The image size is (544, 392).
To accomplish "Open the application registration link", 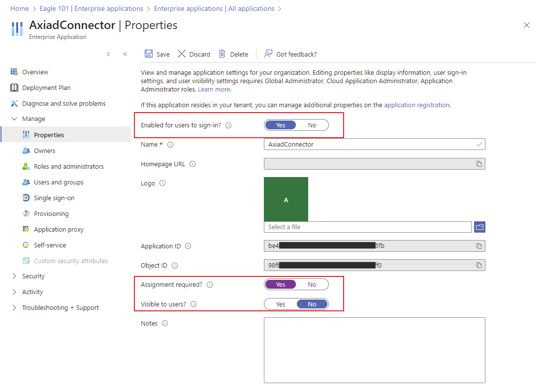I will (x=416, y=105).
